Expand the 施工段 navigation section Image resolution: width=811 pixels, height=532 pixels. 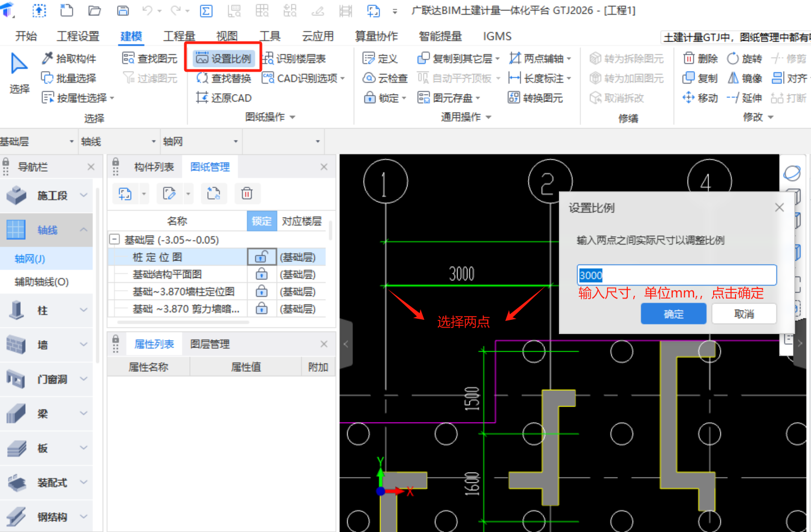84,195
